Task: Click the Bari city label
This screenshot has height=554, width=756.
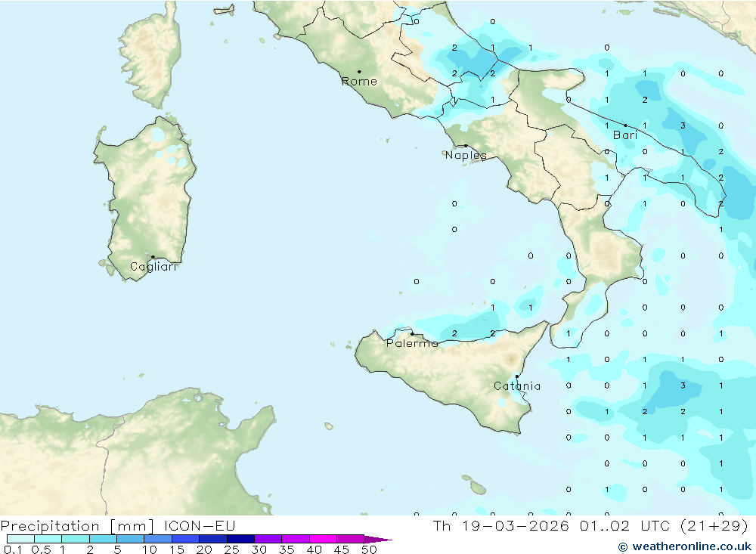Action: click(625, 135)
